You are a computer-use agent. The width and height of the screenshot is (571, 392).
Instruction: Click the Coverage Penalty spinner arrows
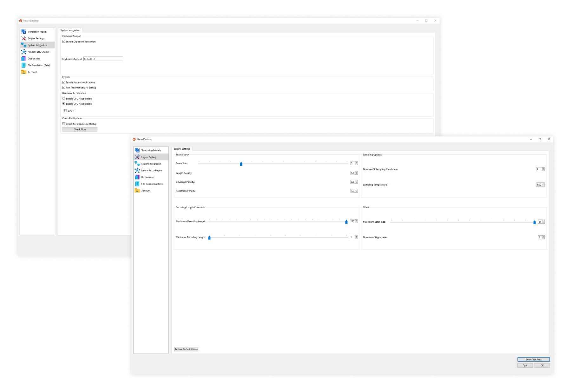tap(357, 182)
